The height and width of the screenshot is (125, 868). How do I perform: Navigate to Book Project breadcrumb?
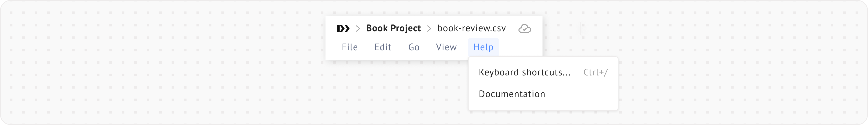393,28
